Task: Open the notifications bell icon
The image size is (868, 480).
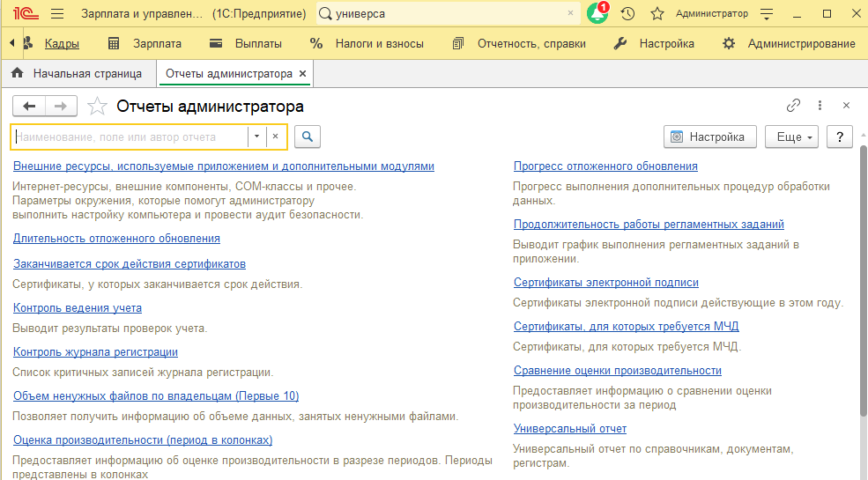Action: (597, 14)
